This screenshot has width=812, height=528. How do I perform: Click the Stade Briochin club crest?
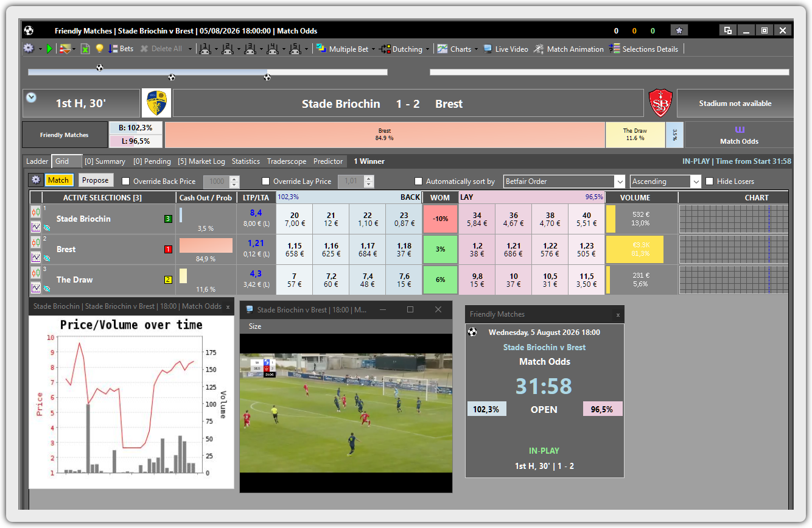[156, 104]
